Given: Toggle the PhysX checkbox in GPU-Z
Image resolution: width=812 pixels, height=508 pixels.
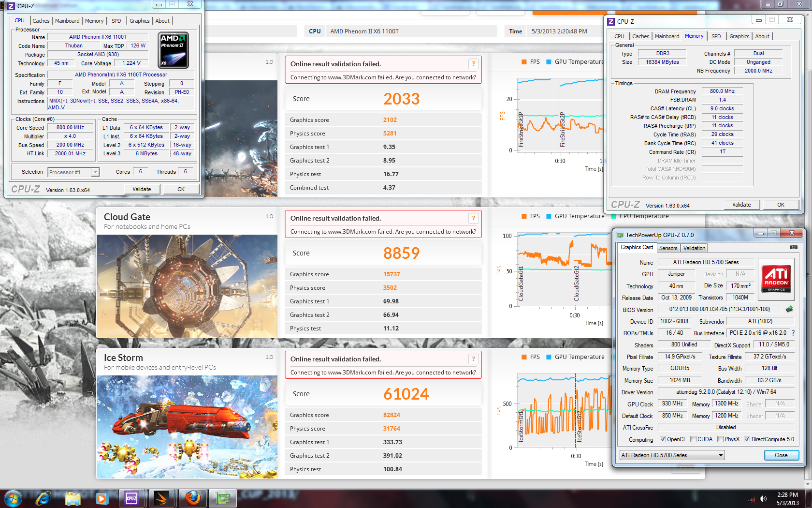Looking at the screenshot, I should point(720,439).
